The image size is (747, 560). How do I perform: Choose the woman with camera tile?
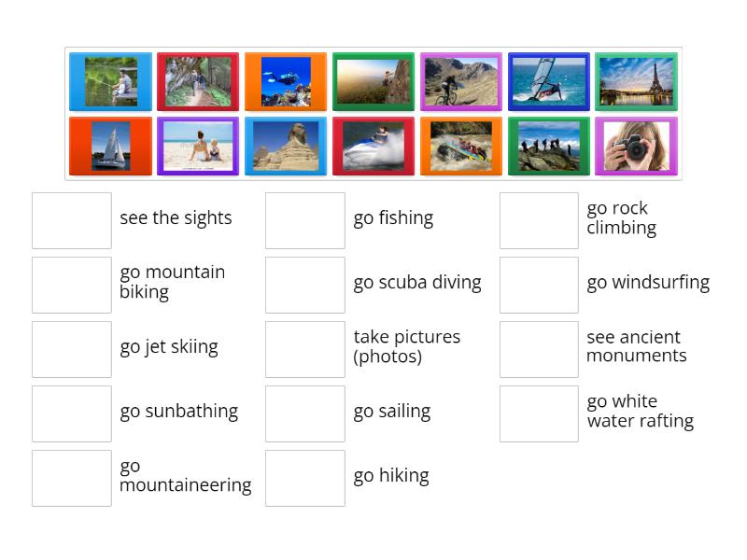[x=636, y=147]
